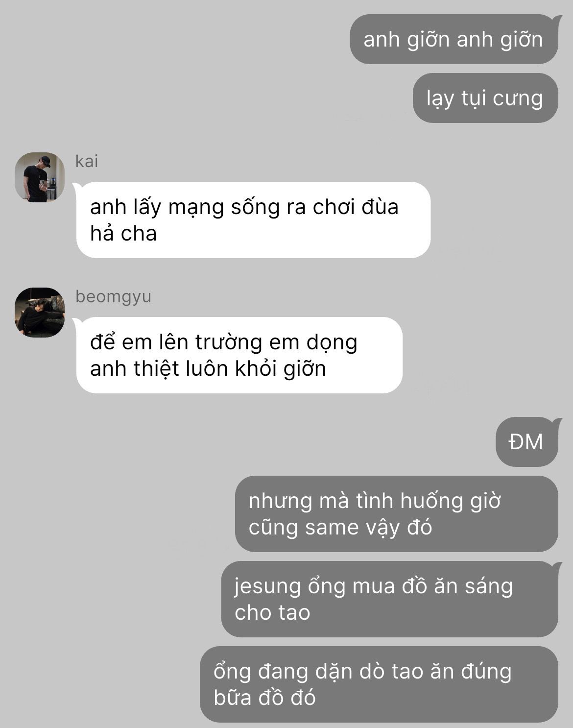The width and height of the screenshot is (573, 728).
Task: Click 'cho tao' in the breakfast message
Action: [x=272, y=613]
